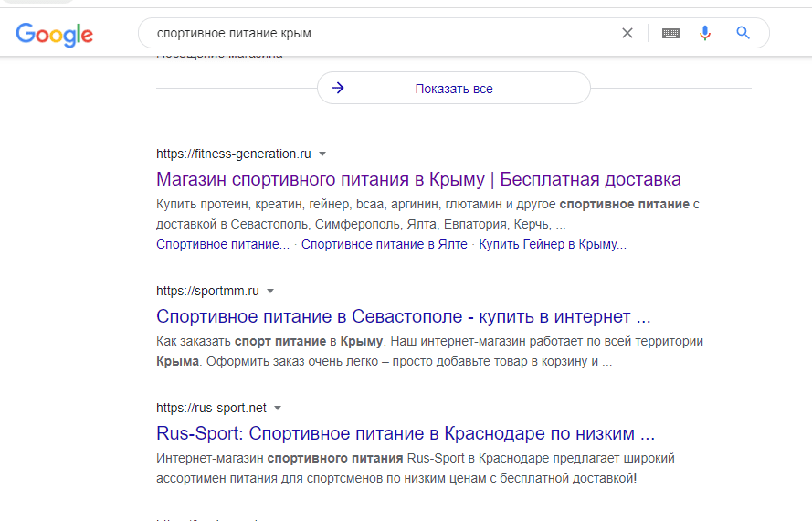
Task: Clear the search query with X icon
Action: click(627, 33)
